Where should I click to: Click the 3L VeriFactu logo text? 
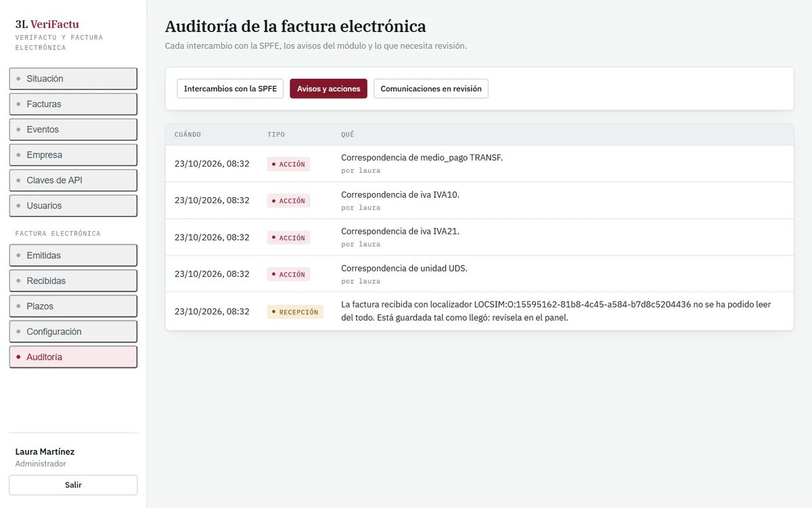[47, 24]
